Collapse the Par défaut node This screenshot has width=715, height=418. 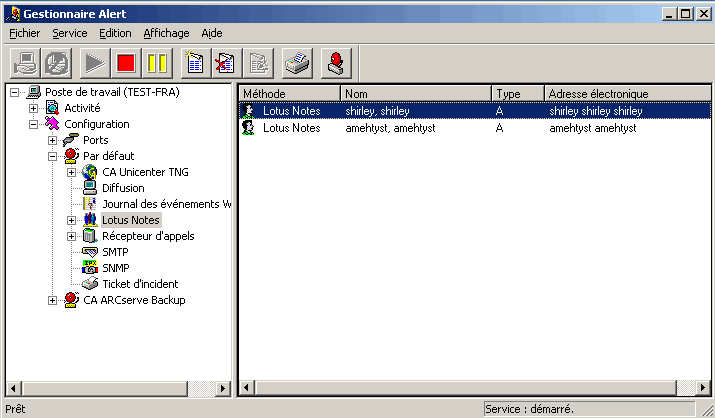pos(52,156)
